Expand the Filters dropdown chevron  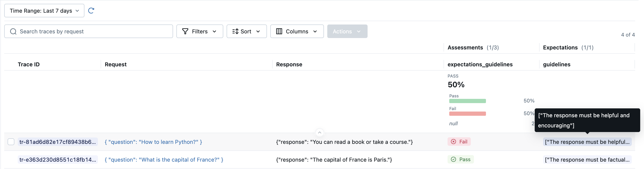[214, 31]
